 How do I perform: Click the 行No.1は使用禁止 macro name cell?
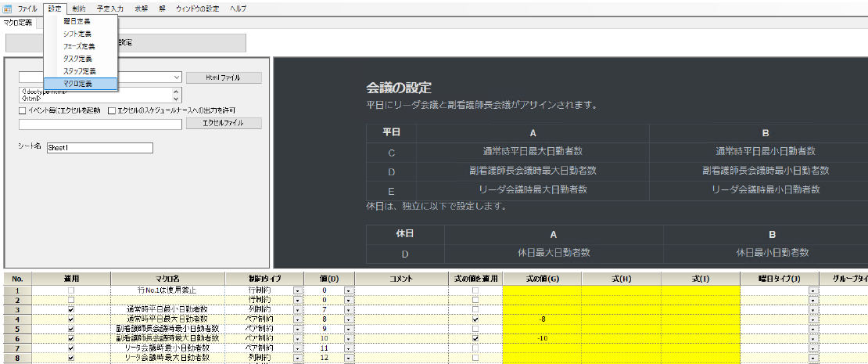click(x=167, y=290)
